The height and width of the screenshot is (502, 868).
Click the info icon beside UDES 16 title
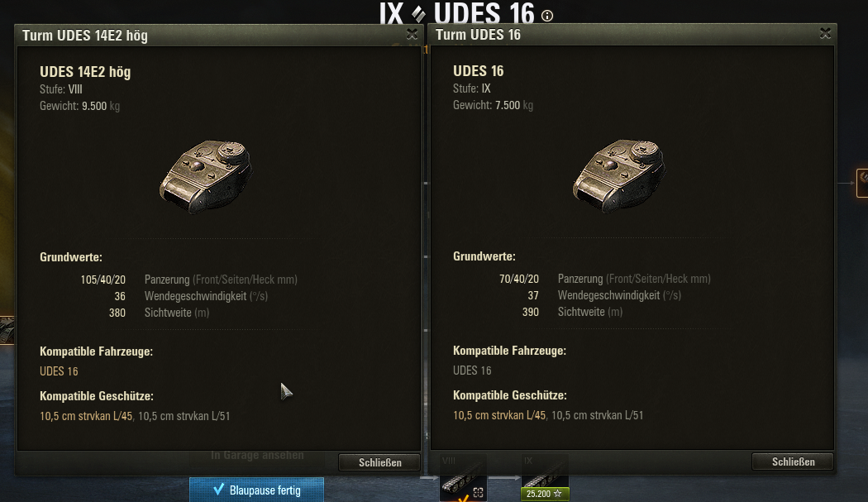coord(547,16)
